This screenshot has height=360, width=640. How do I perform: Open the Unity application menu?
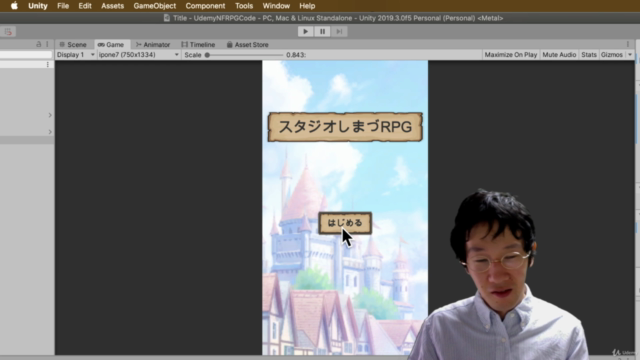tap(38, 6)
